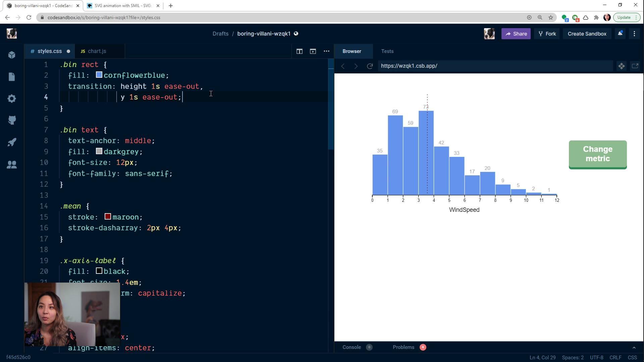Click the Fork button
644x362 pixels.
click(x=547, y=34)
